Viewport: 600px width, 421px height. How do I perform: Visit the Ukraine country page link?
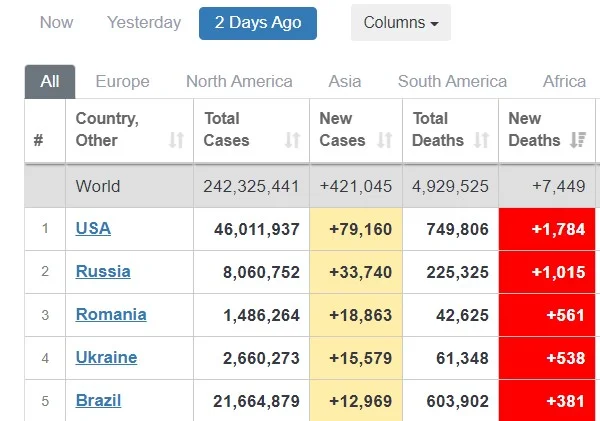pos(106,357)
